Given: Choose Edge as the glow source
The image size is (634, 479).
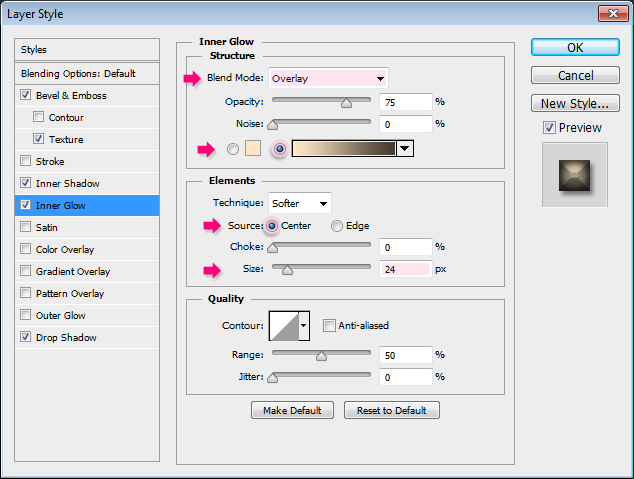Looking at the screenshot, I should (x=337, y=226).
